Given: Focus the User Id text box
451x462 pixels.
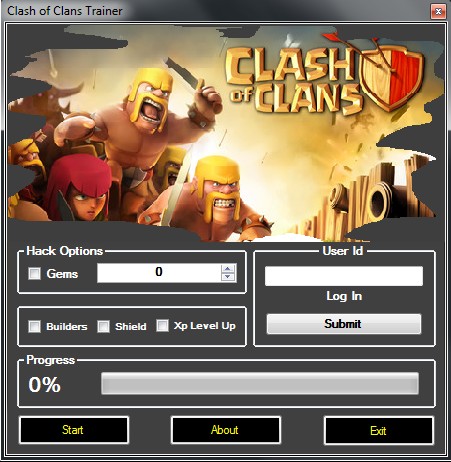Looking at the screenshot, I should 344,276.
